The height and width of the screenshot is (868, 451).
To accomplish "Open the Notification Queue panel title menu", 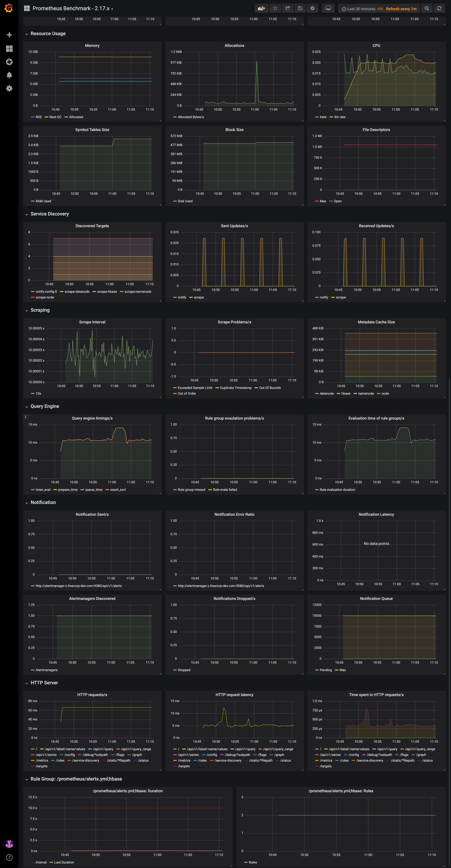I will [x=376, y=598].
